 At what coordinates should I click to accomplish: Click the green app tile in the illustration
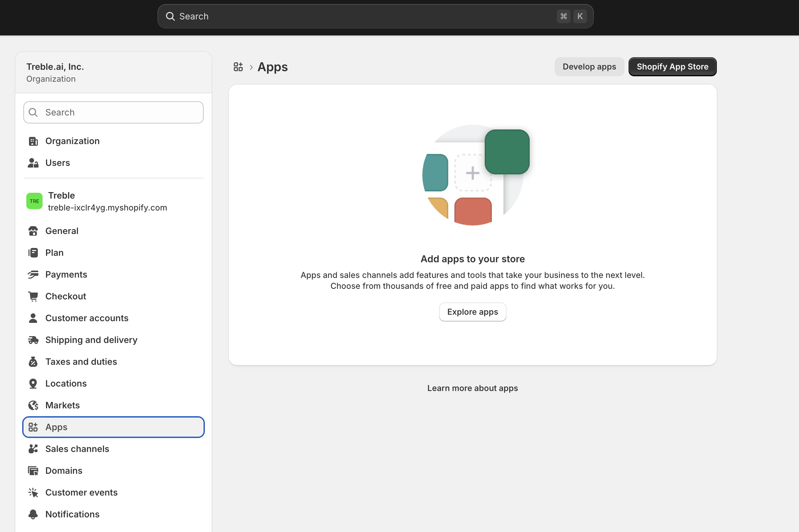507,152
